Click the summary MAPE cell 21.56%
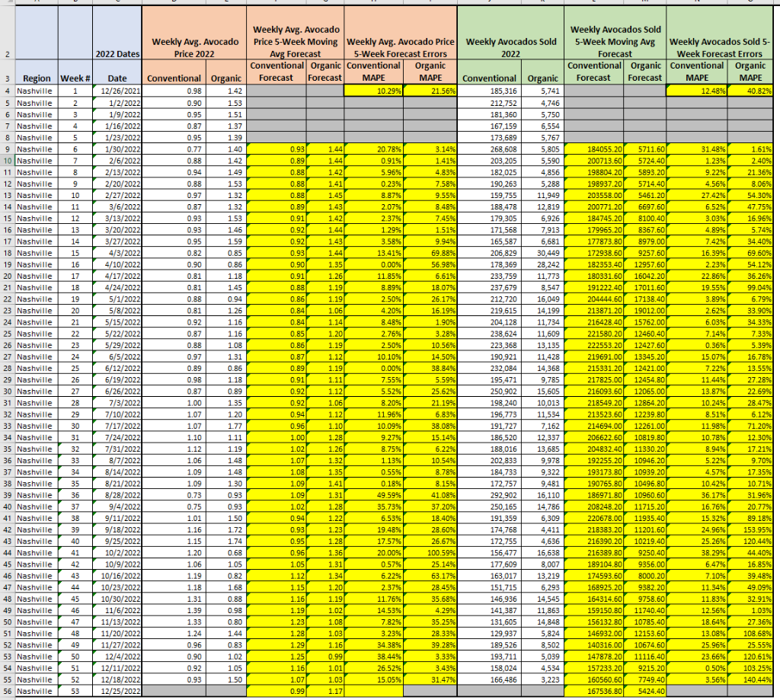The image size is (780, 700). [x=430, y=91]
